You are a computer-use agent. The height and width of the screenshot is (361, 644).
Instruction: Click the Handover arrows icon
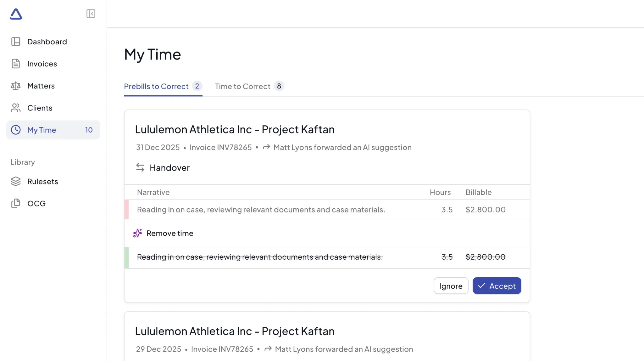[x=140, y=167]
